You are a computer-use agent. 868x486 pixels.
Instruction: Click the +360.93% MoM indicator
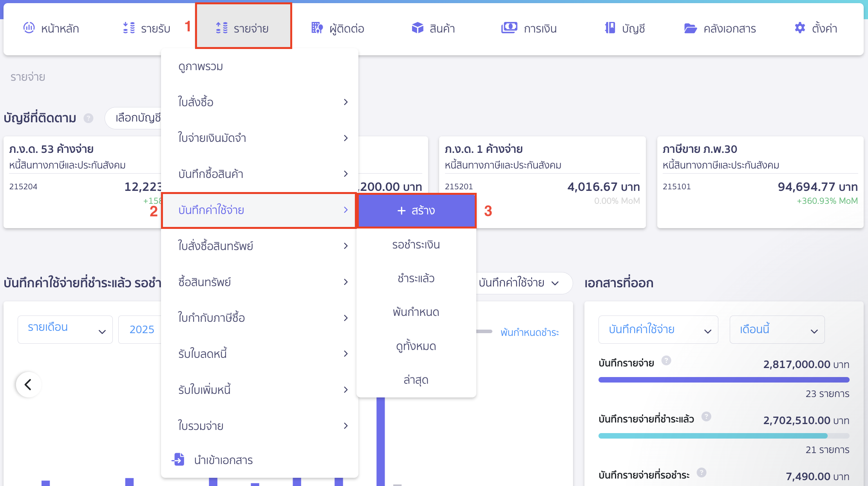(x=827, y=201)
